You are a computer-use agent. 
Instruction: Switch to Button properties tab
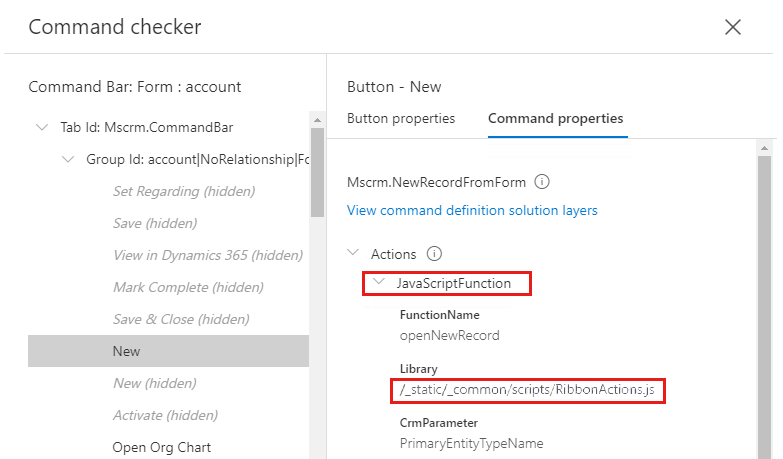(x=400, y=118)
